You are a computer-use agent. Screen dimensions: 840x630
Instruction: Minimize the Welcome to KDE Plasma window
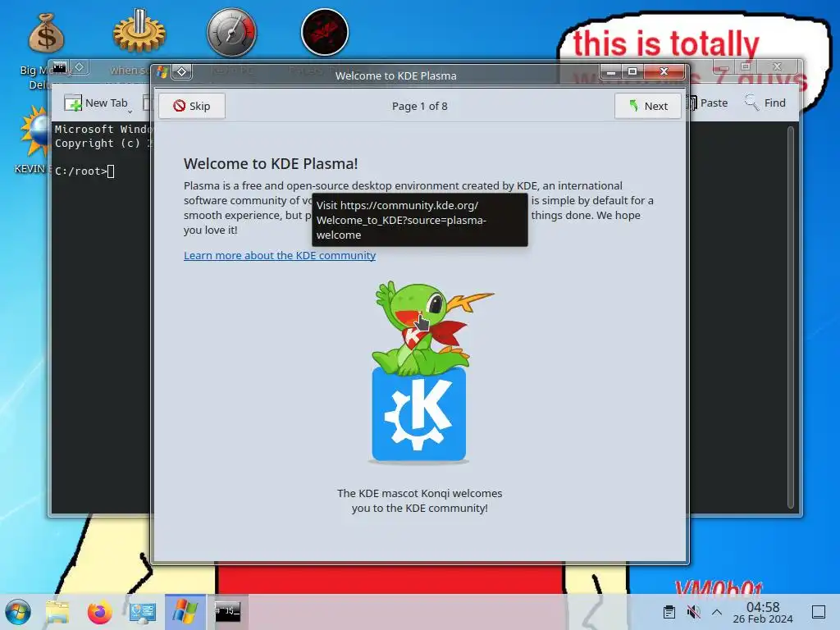click(x=610, y=72)
